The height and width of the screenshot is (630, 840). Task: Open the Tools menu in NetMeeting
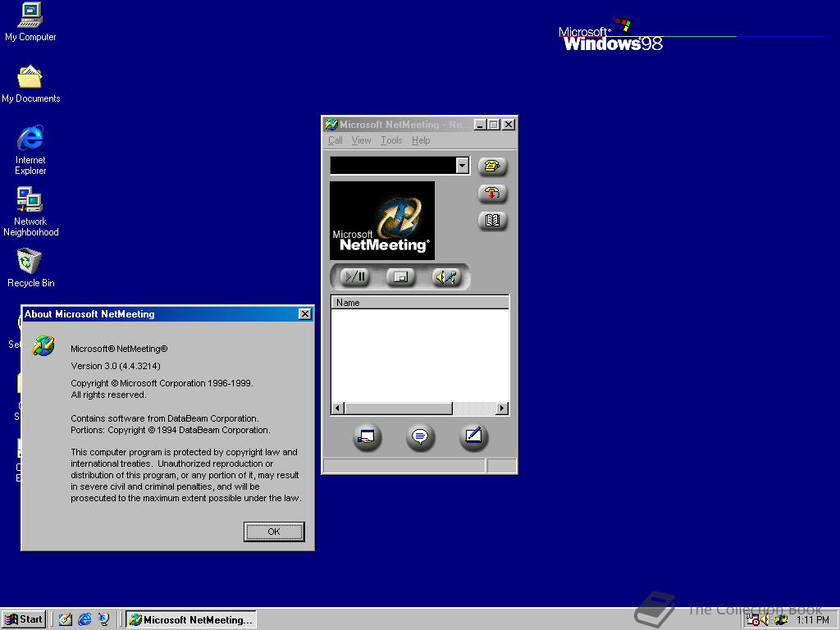coord(391,140)
